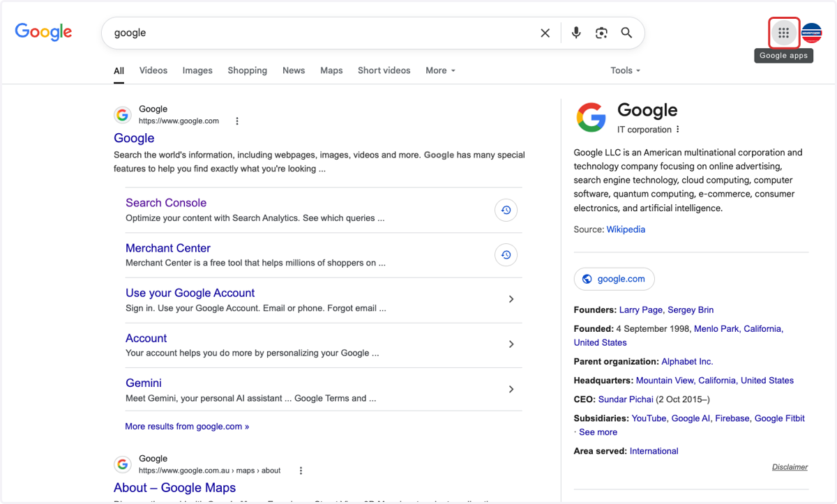The height and width of the screenshot is (504, 837).
Task: Open the Google result title link
Action: pyautogui.click(x=134, y=138)
